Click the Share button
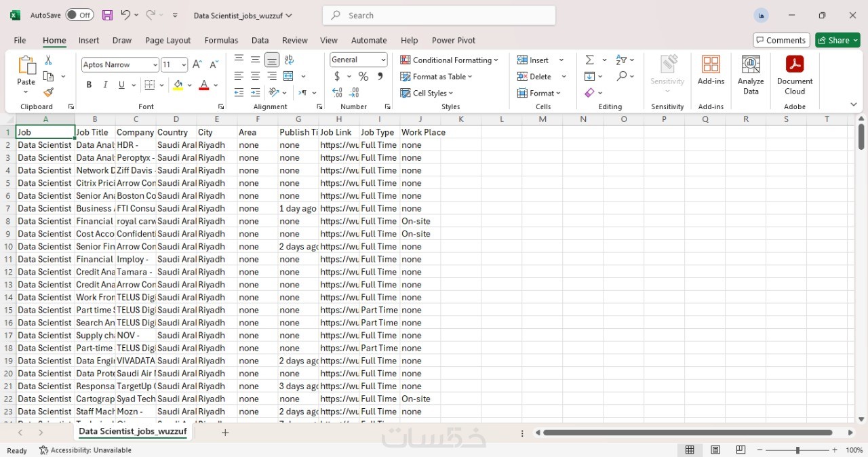The height and width of the screenshot is (457, 868). pyautogui.click(x=837, y=40)
